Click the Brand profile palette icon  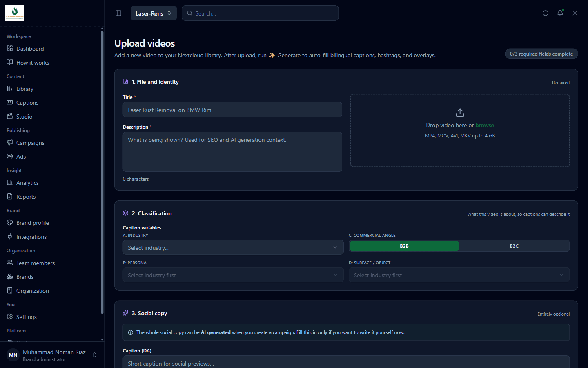point(10,223)
